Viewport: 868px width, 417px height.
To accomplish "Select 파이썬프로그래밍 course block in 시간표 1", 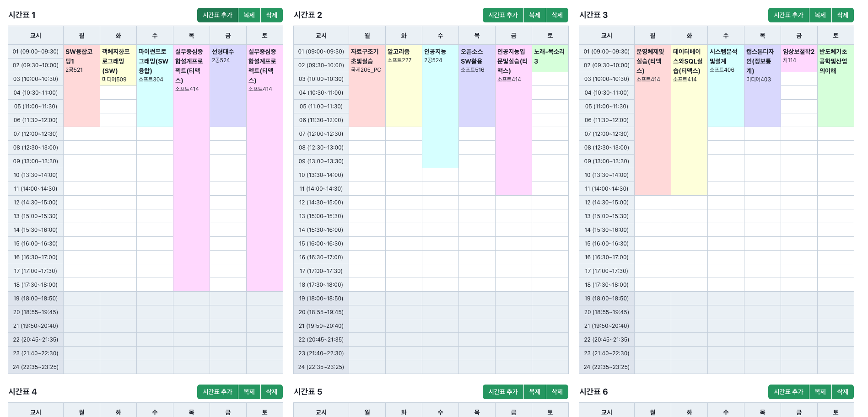I will coord(155,86).
